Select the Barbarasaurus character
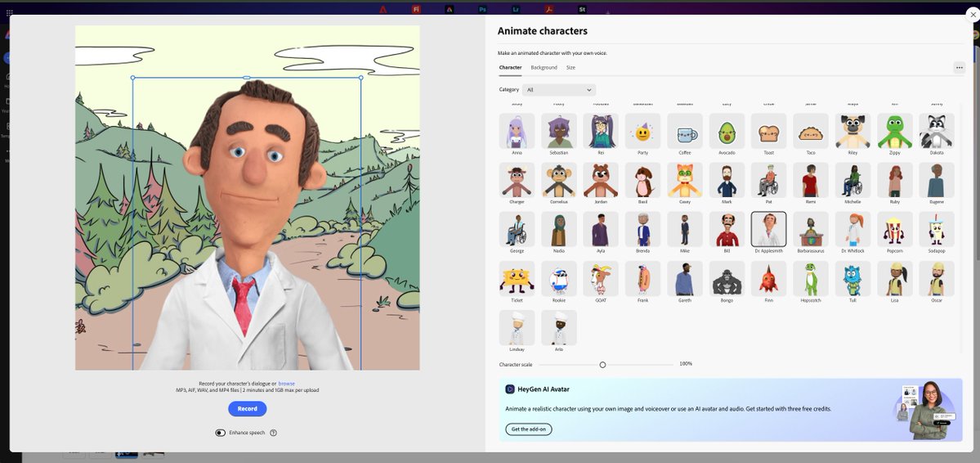Viewport: 980px width, 463px height. [811, 229]
